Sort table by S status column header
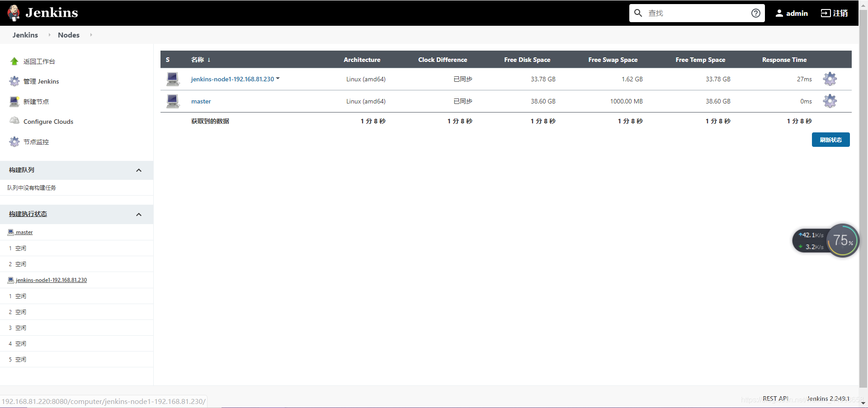This screenshot has width=868, height=408. [168, 60]
